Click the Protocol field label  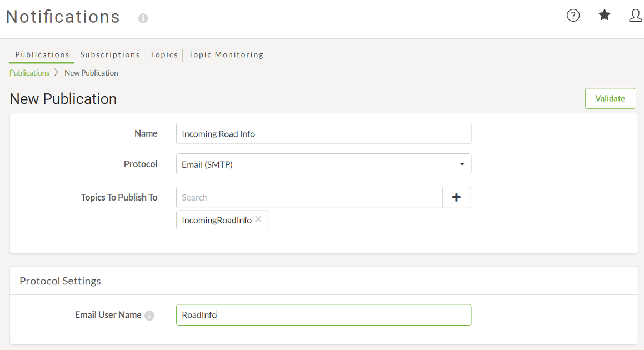(x=141, y=164)
